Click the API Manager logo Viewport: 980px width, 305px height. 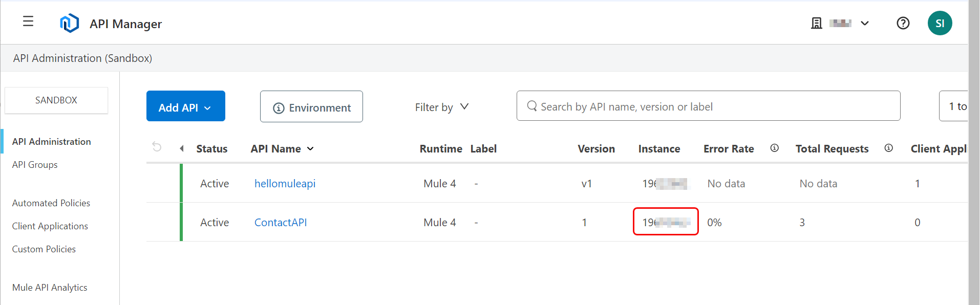(x=70, y=22)
